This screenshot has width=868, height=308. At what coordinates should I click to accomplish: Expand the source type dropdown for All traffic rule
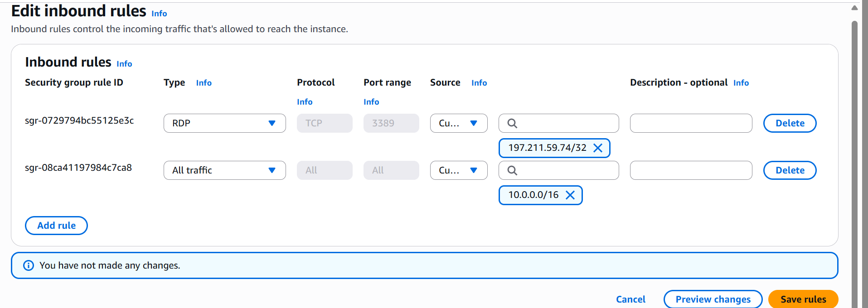tap(458, 170)
